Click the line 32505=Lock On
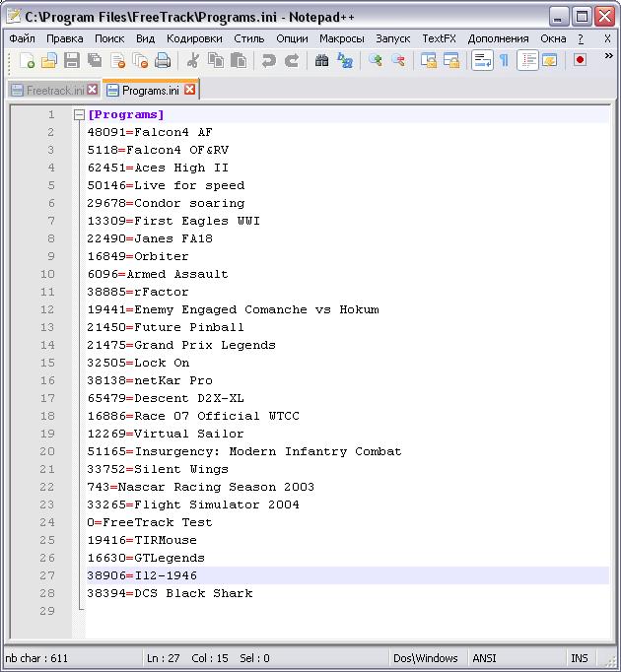This screenshot has width=621, height=672. coord(138,363)
